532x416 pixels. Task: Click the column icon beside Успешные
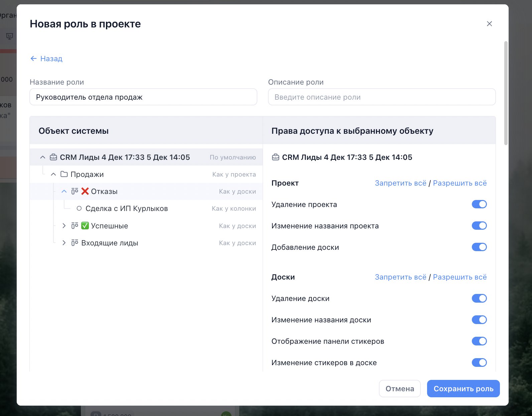tap(75, 226)
